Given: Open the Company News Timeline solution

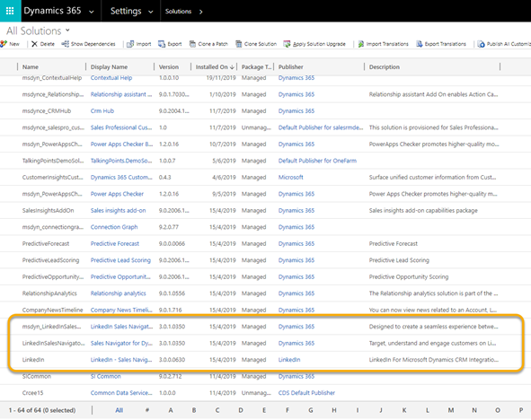Looking at the screenshot, I should (121, 310).
